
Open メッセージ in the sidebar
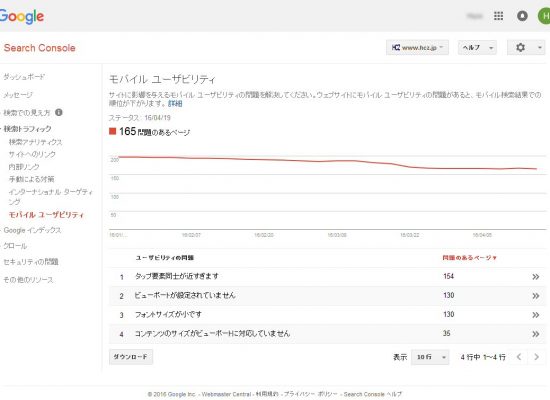point(18,95)
